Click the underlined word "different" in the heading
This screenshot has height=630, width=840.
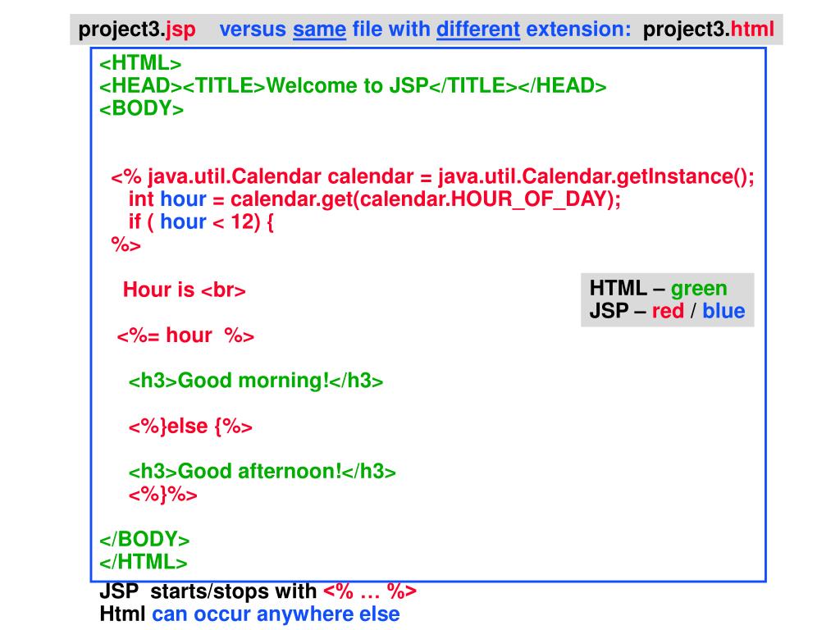pyautogui.click(x=478, y=29)
